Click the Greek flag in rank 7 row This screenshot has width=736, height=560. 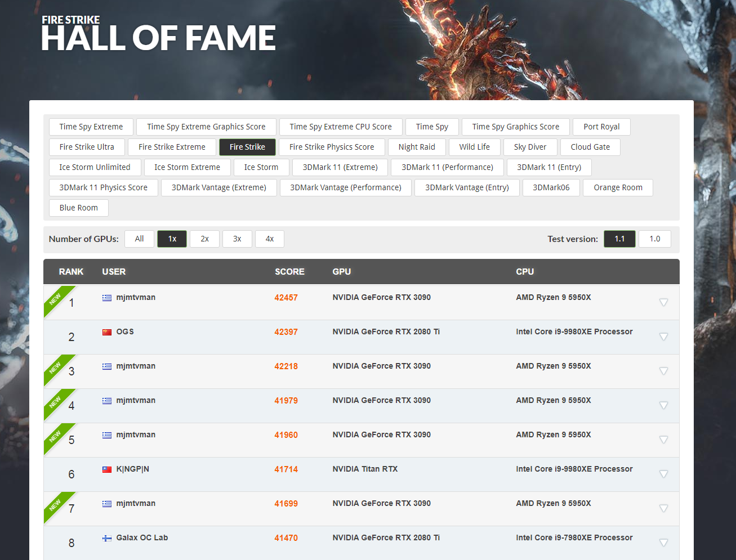point(107,504)
